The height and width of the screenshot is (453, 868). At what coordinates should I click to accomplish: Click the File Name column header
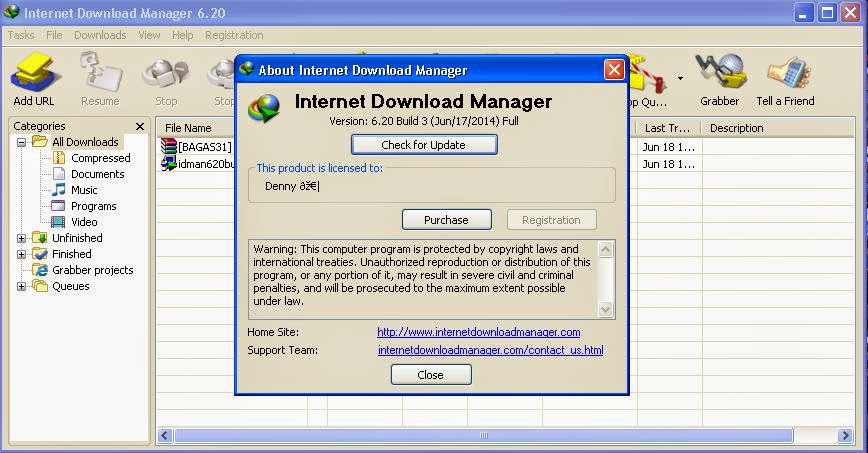click(188, 128)
